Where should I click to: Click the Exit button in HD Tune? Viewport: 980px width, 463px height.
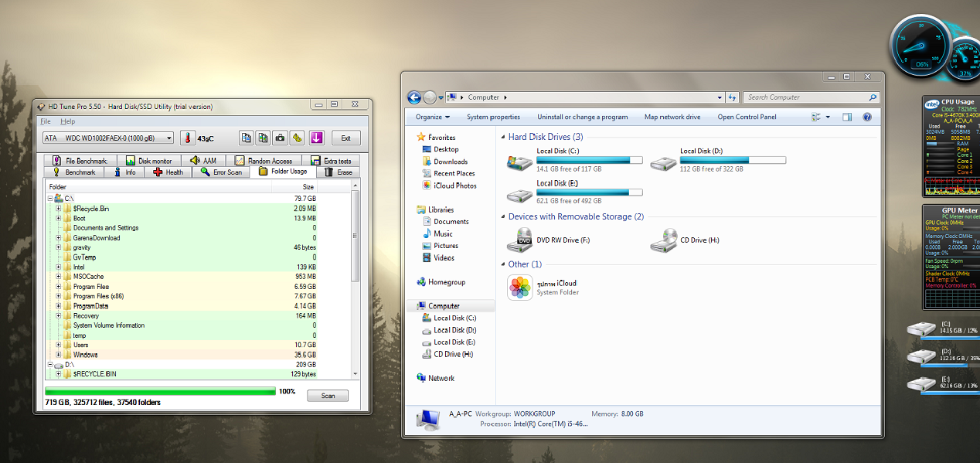(346, 138)
